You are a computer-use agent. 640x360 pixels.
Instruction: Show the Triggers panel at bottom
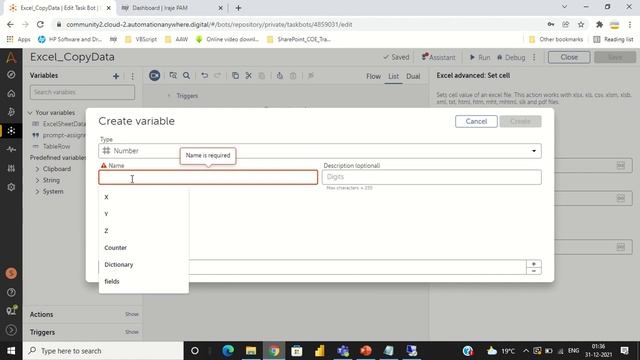coord(132,332)
